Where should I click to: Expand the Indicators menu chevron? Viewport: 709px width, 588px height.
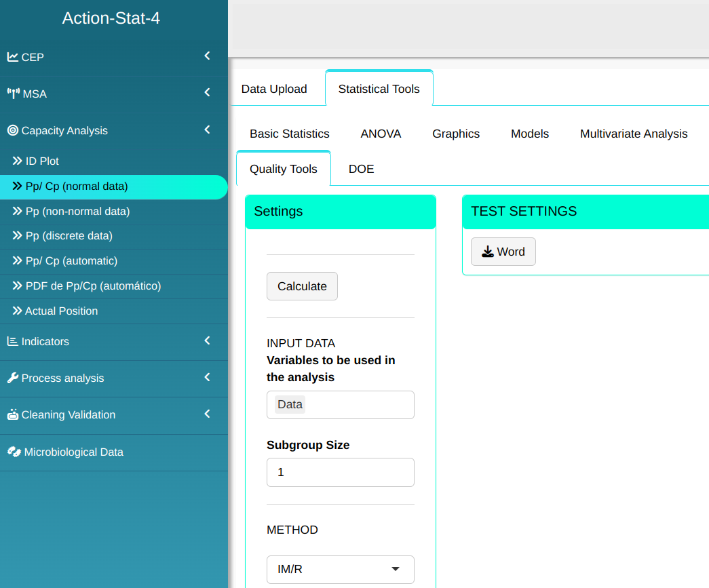(207, 340)
